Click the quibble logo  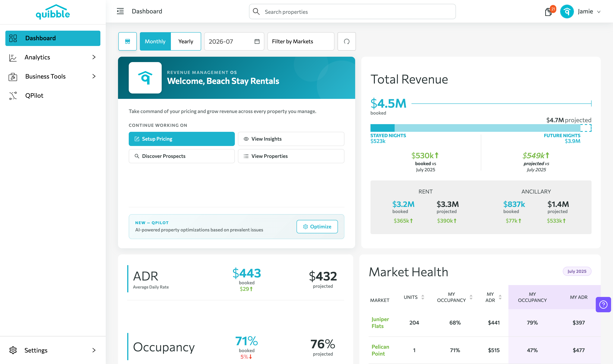pyautogui.click(x=53, y=12)
